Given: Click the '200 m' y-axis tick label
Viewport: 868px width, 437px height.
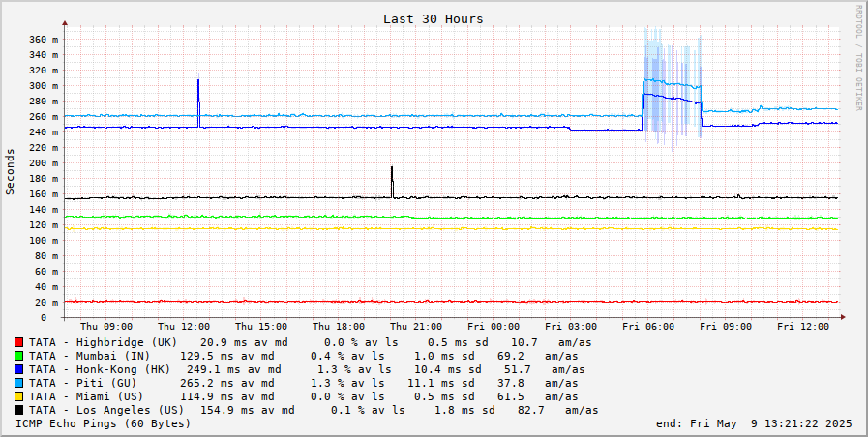Looking at the screenshot, I should (x=43, y=163).
